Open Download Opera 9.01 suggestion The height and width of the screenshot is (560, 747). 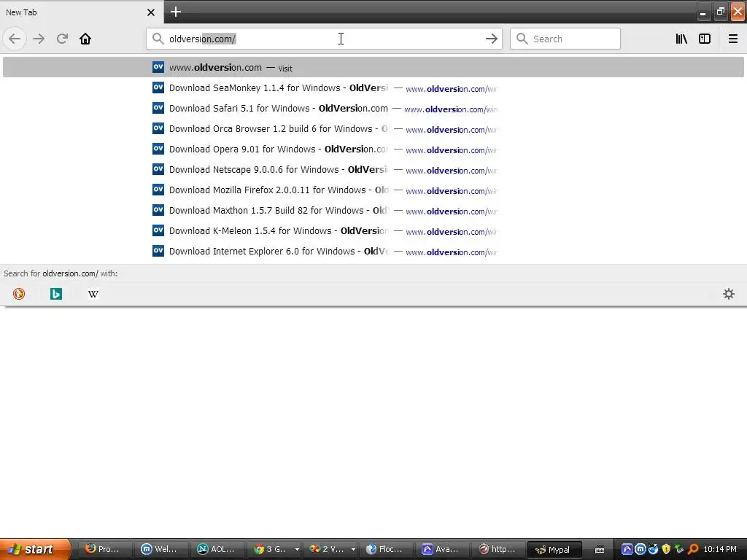tap(373, 149)
